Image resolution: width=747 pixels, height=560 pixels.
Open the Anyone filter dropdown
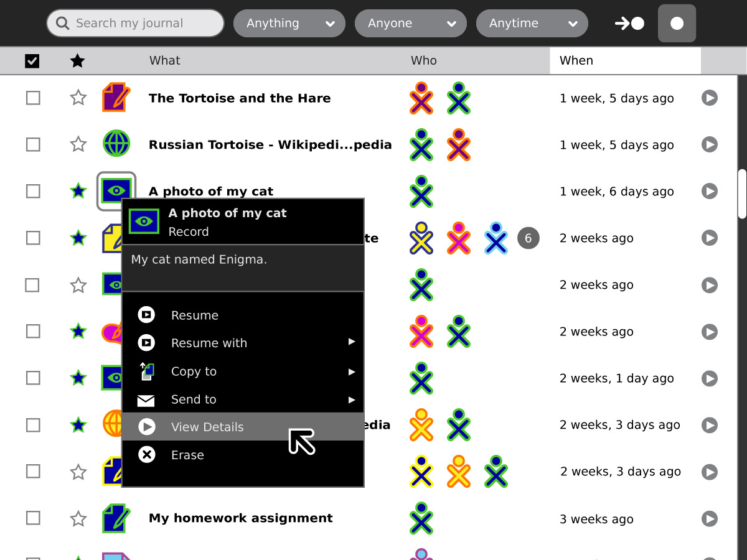[x=411, y=24]
